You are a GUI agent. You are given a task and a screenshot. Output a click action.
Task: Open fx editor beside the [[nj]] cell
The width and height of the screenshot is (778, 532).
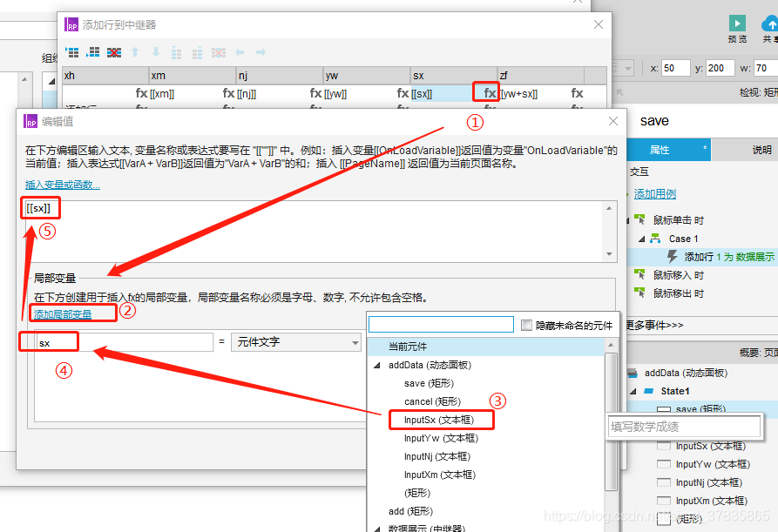coord(315,92)
